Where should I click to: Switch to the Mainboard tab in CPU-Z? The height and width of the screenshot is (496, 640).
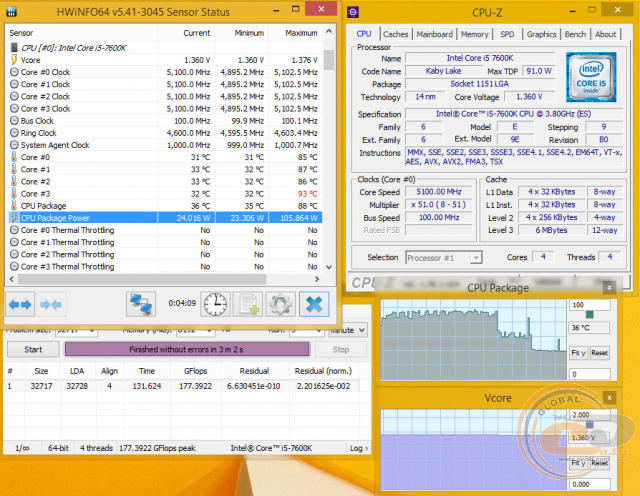pos(434,34)
